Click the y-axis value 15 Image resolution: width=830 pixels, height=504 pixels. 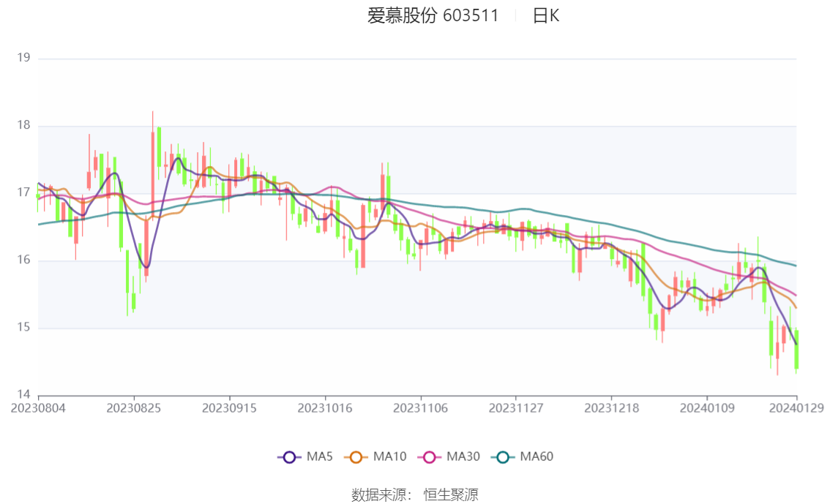click(23, 328)
